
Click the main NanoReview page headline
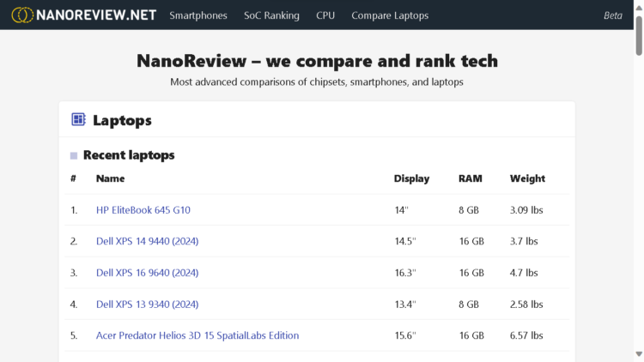317,61
